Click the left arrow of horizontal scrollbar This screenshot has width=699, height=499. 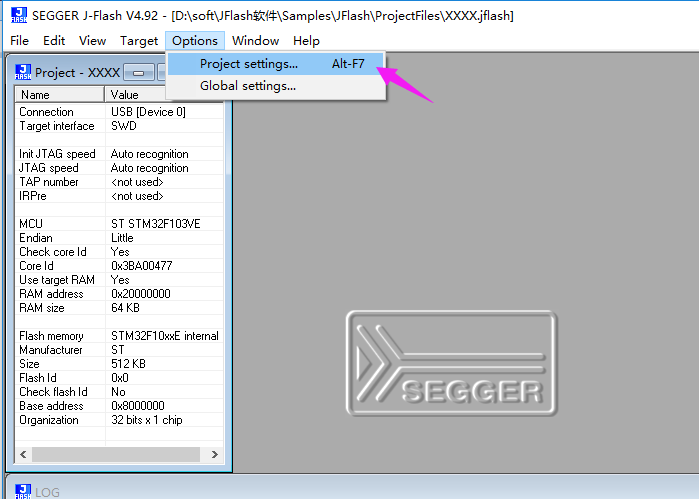tap(24, 454)
